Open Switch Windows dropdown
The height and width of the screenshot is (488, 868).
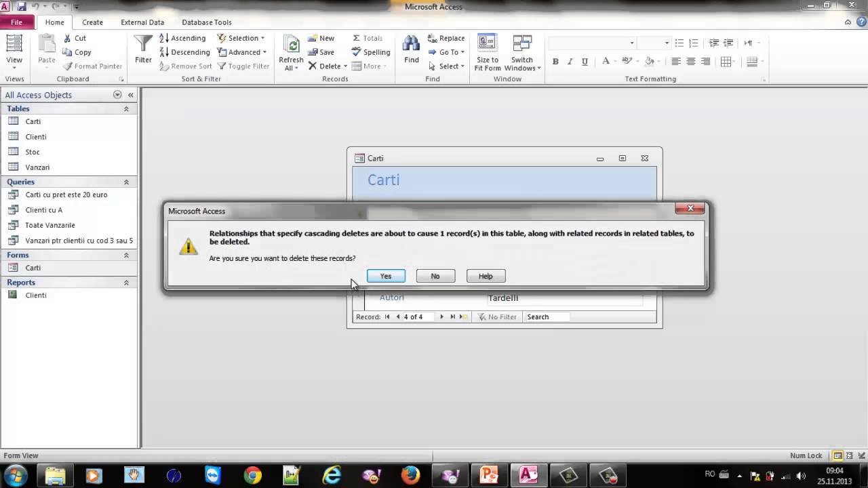pyautogui.click(x=522, y=53)
